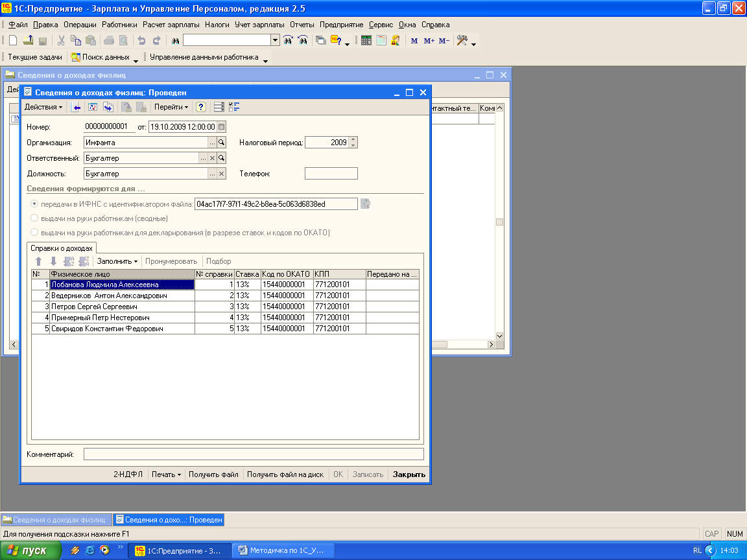Click the Copy icon in main toolbar
747x560 pixels.
[76, 40]
